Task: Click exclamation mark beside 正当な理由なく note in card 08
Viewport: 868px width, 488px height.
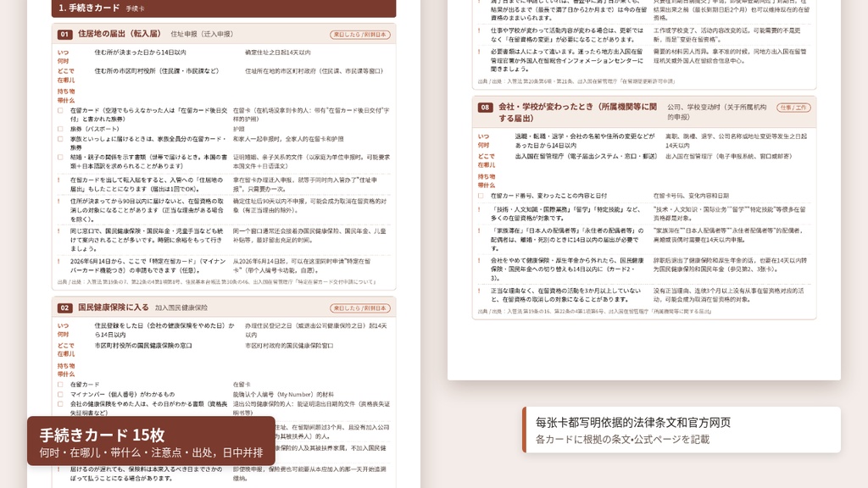Action: (x=480, y=291)
